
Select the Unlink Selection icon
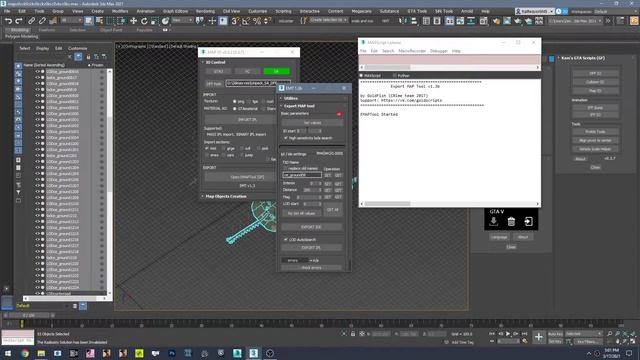coord(42,21)
